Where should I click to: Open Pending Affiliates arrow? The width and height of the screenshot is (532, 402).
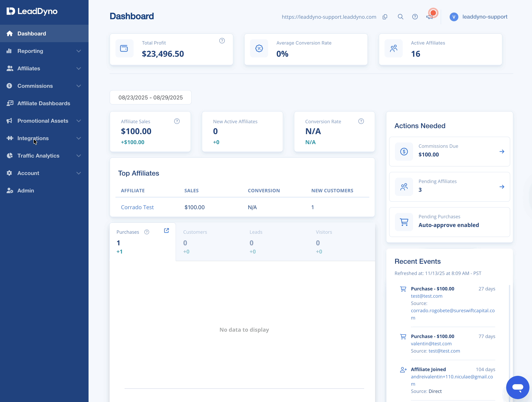click(x=502, y=187)
